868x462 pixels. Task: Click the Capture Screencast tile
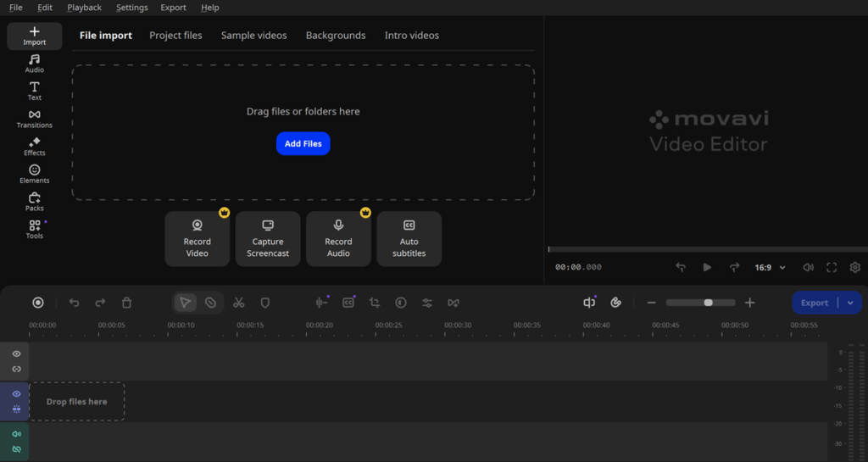268,238
